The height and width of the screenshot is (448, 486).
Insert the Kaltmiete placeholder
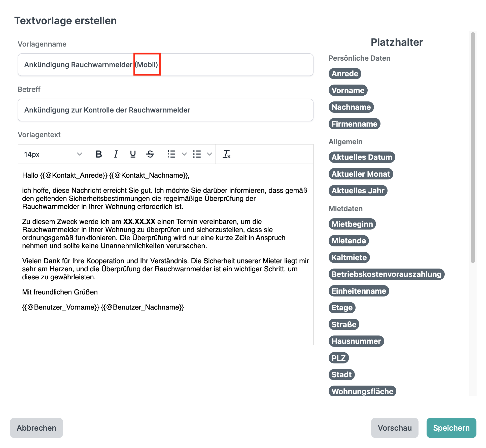349,257
